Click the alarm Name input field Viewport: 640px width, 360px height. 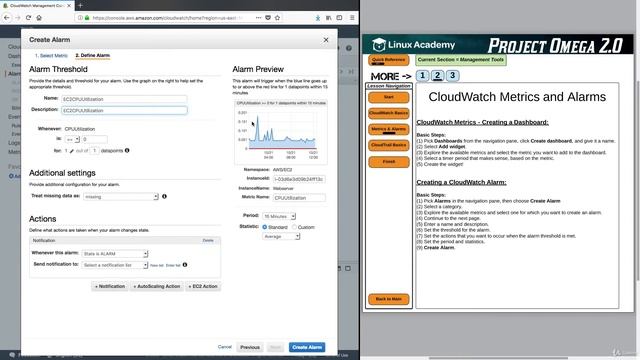click(x=124, y=99)
